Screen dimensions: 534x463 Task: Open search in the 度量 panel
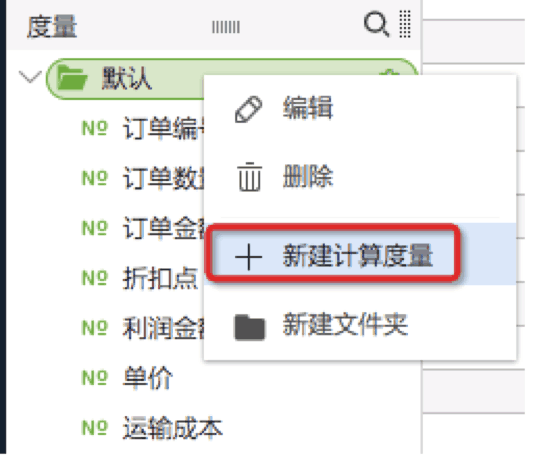click(x=376, y=24)
